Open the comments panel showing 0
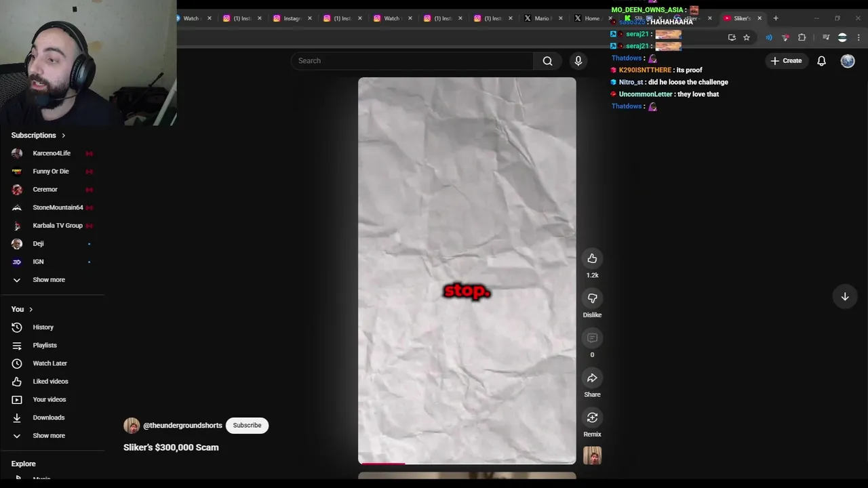The image size is (868, 488). (592, 338)
